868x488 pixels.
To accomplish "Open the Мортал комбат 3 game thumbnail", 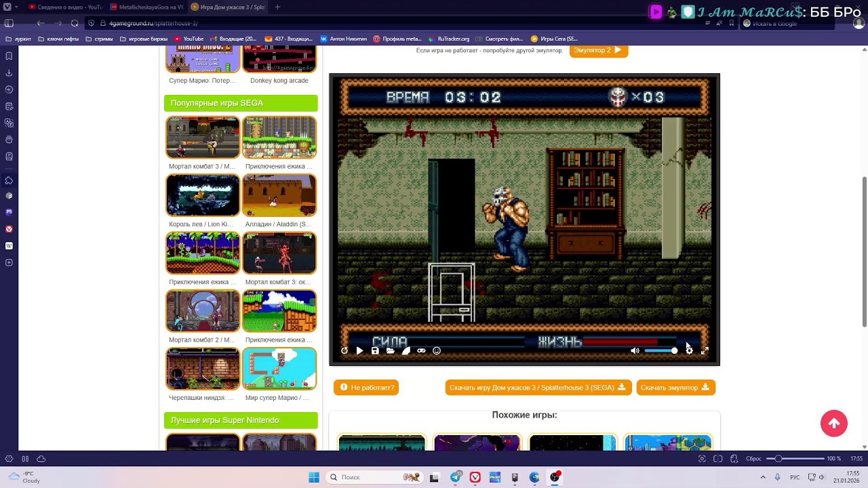I will pyautogui.click(x=203, y=137).
